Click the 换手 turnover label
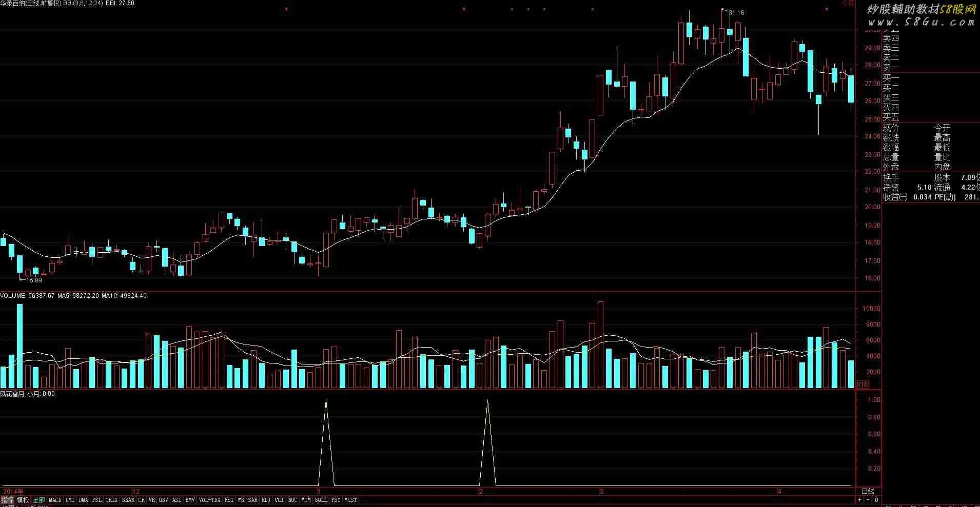The height and width of the screenshot is (507, 980). tap(891, 177)
